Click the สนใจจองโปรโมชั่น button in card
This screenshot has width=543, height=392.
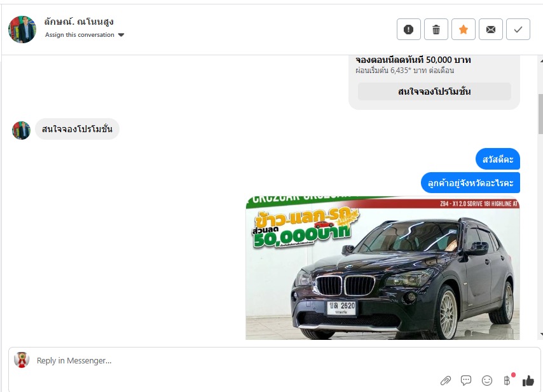coord(434,91)
